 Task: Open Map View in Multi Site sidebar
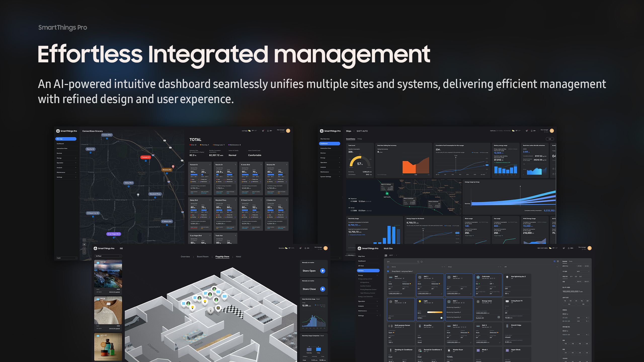click(x=361, y=256)
